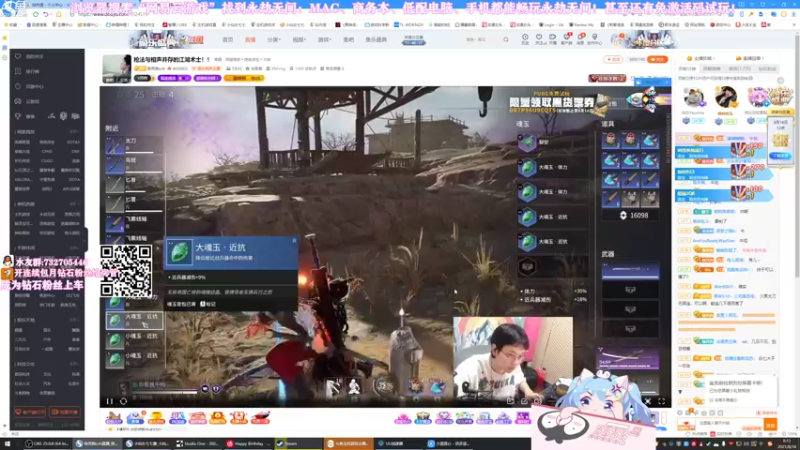Open the Happy Birthday taskbar item

click(x=248, y=443)
